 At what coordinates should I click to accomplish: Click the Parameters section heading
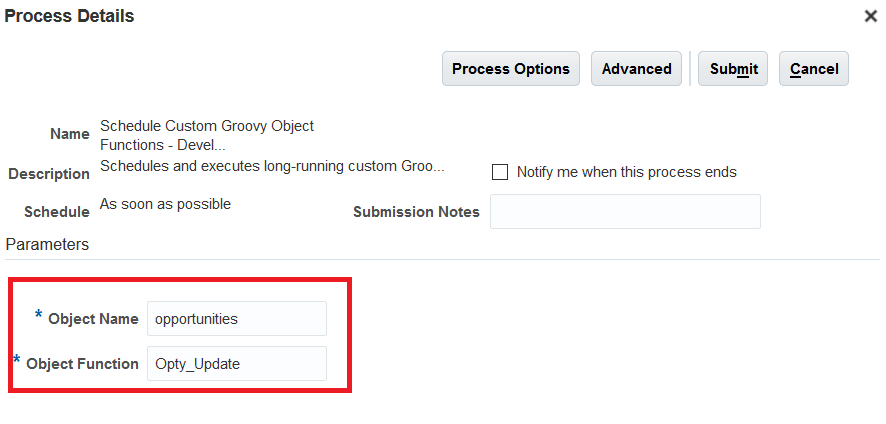[x=47, y=244]
